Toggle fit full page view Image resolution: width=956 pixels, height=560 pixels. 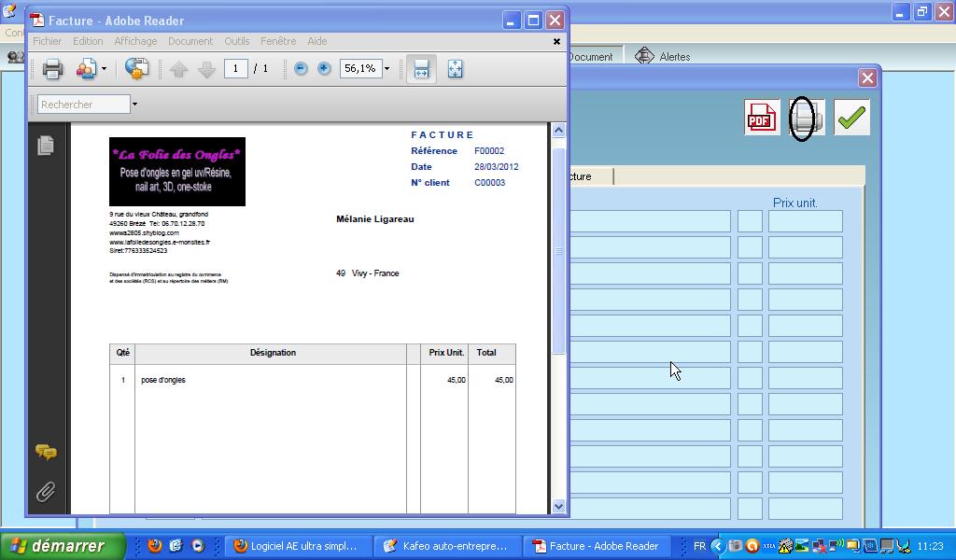[456, 69]
